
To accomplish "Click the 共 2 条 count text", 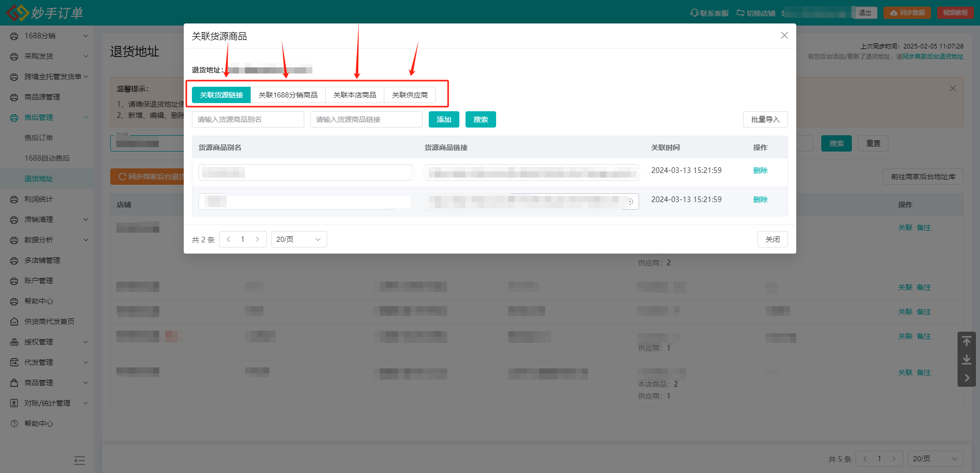I will [203, 240].
